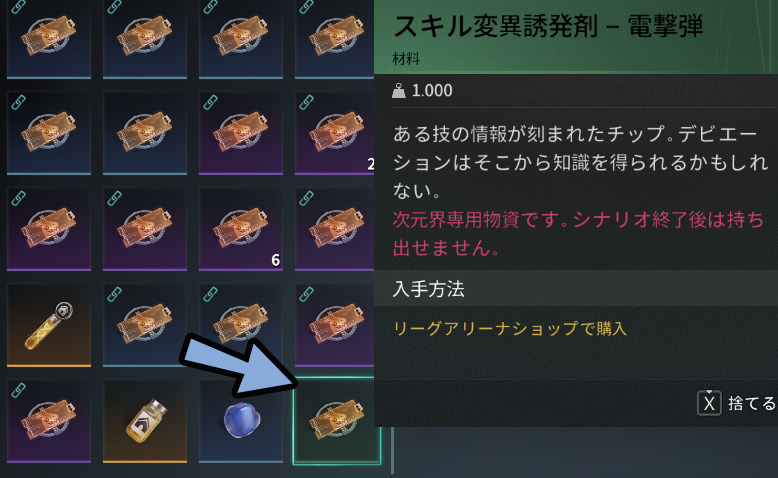Screen dimensions: 778x478
Task: Click the inventory scrollbar beside the tooltip
Action: click(392, 449)
